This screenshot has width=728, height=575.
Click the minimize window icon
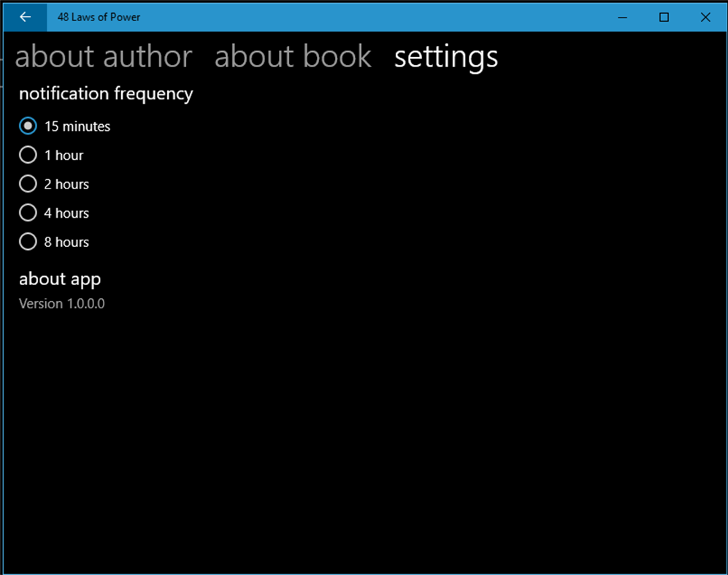pos(623,17)
